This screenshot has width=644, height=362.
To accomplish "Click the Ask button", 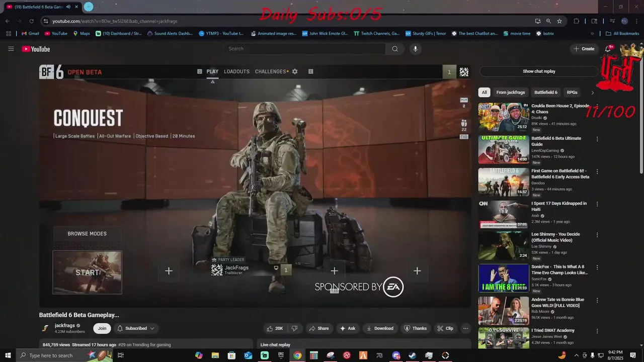I will [x=348, y=328].
